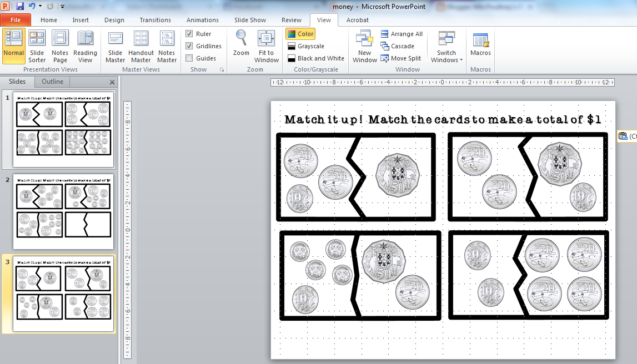The image size is (637, 364).
Task: Open the Slide Master view
Action: tap(116, 46)
